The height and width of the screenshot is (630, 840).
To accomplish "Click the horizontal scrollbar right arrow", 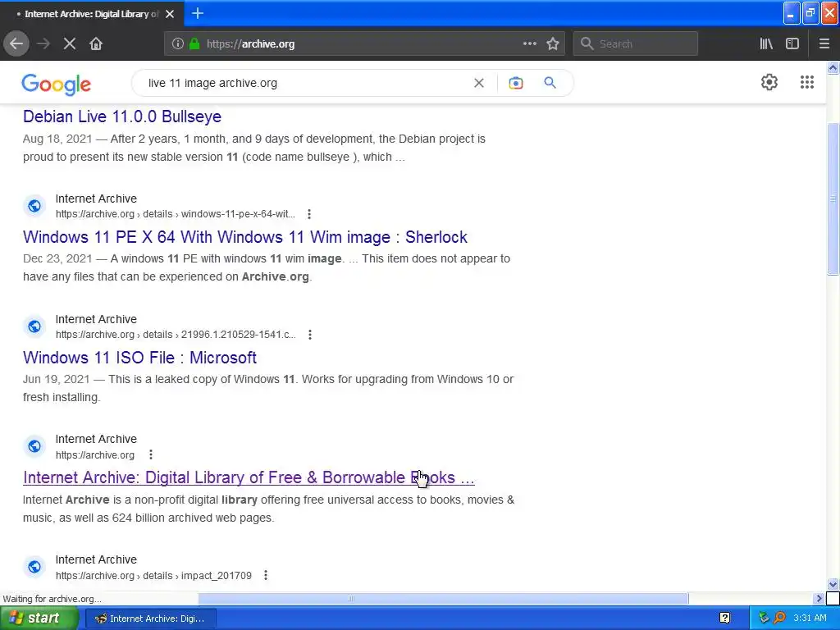I will [819, 598].
